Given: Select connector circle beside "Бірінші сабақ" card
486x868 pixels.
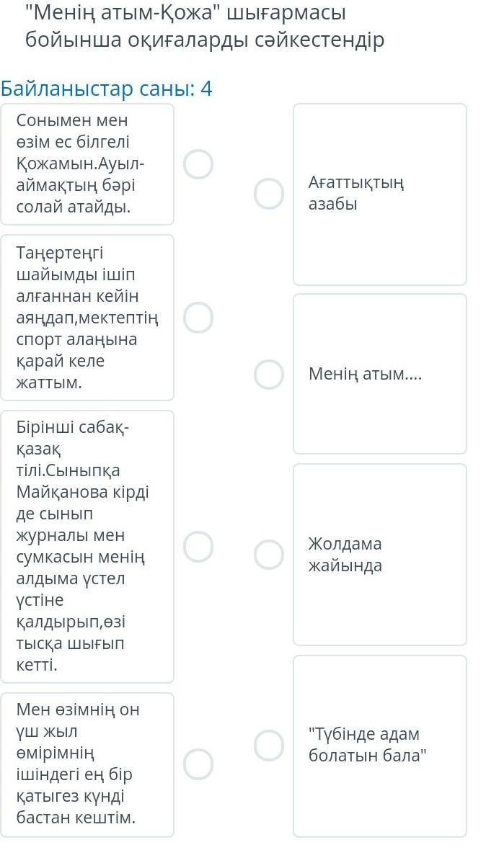Looking at the screenshot, I should click(198, 547).
